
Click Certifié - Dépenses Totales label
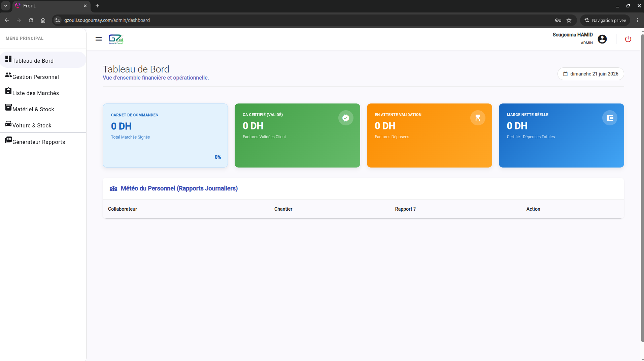531,137
